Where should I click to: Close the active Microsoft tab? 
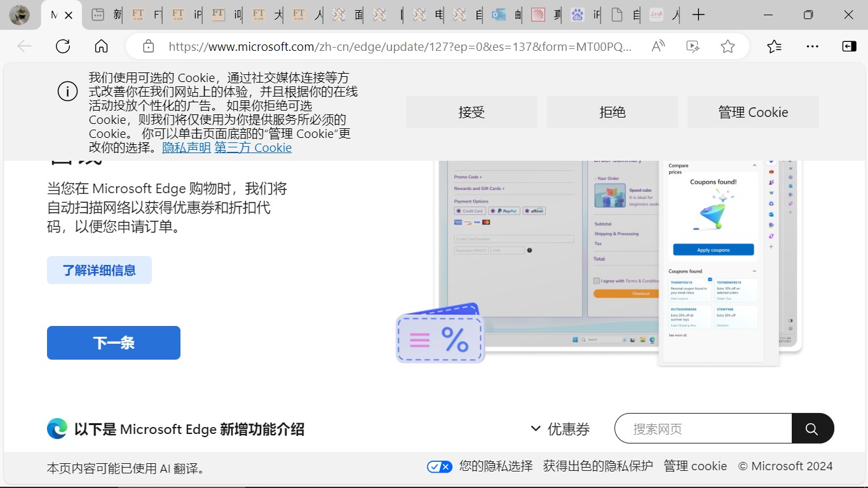click(69, 15)
